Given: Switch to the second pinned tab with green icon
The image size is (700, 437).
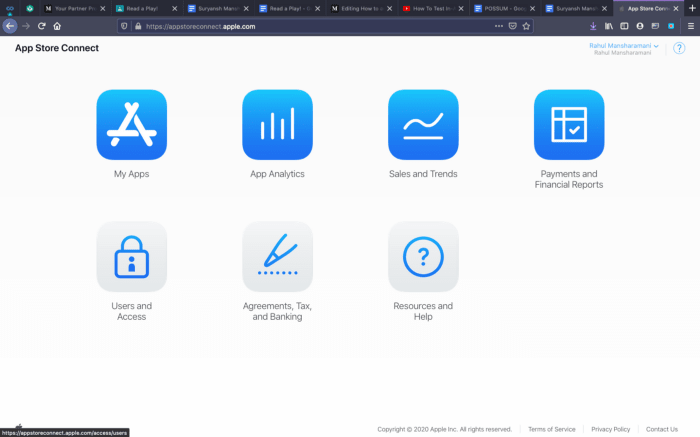Looking at the screenshot, I should (29, 8).
